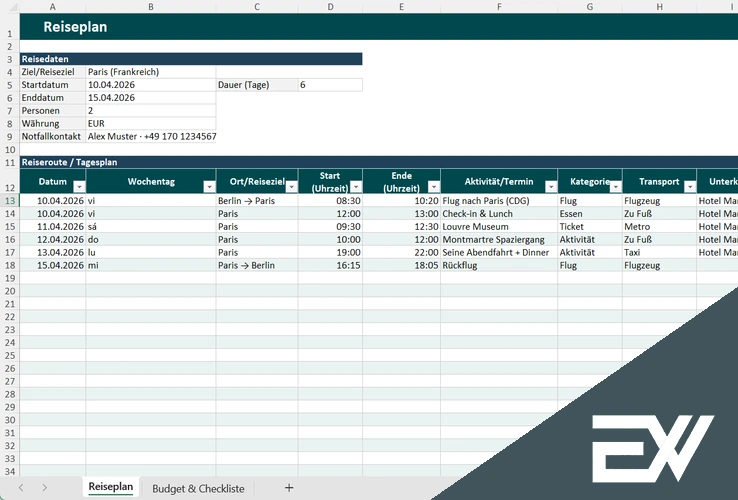Click the previous sheet navigation arrow

click(x=19, y=488)
